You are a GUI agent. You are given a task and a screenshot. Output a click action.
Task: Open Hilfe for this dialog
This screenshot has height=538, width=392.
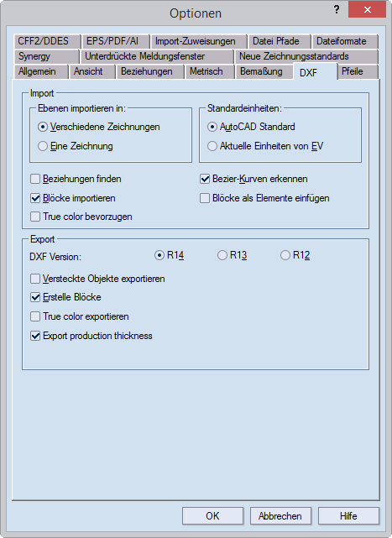tap(348, 515)
